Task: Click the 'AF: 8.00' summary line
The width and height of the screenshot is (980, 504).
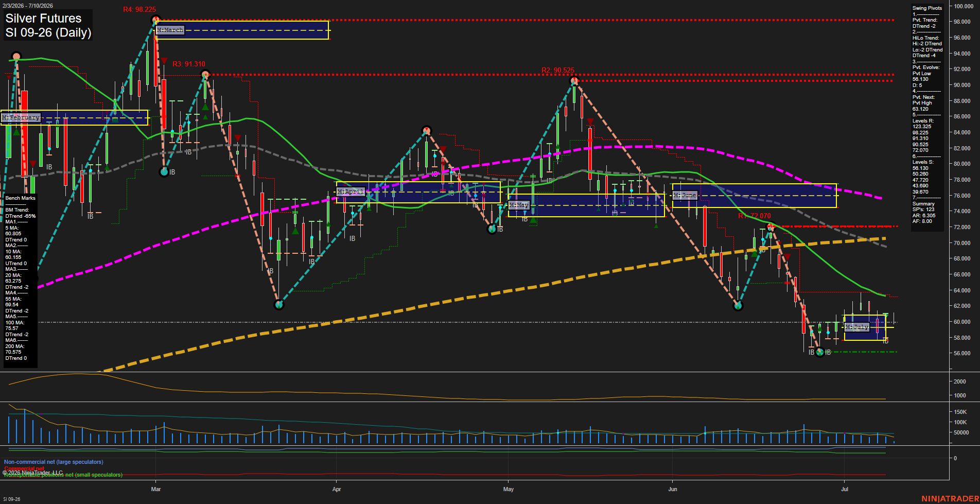Action: click(x=922, y=221)
